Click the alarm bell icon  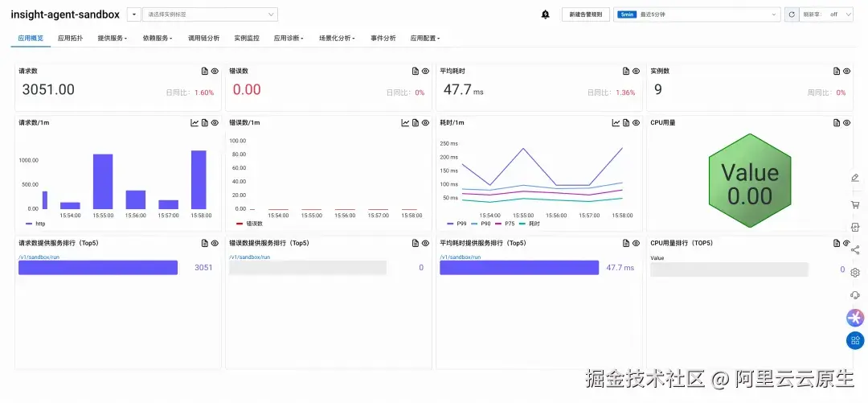coord(545,14)
